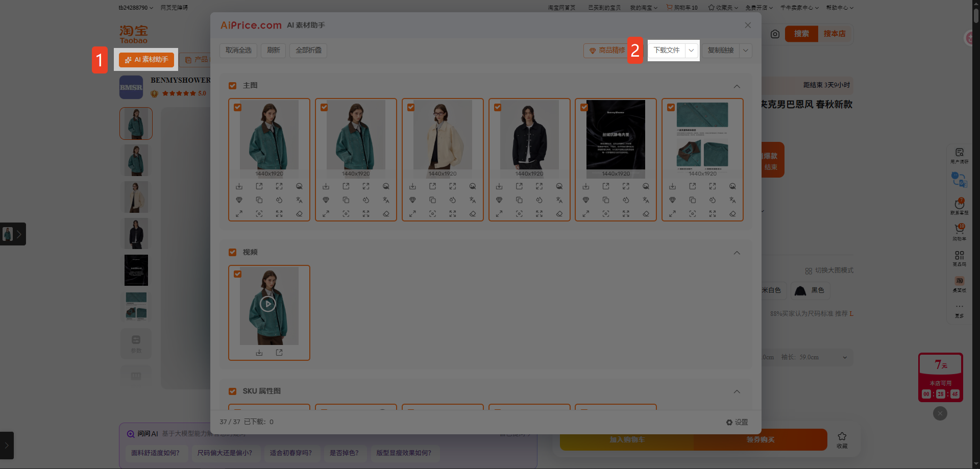Click the droplet icon under black fabric poster image

pos(626,200)
